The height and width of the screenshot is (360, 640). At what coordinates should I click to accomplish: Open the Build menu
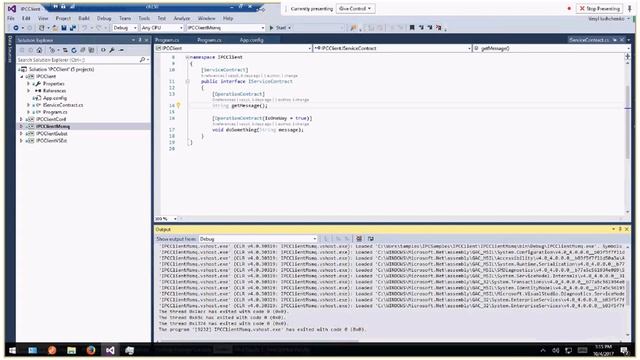84,18
